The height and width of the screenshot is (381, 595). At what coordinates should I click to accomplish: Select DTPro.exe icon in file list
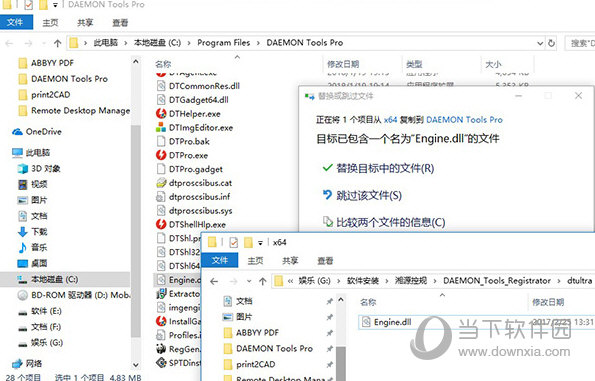click(x=161, y=155)
